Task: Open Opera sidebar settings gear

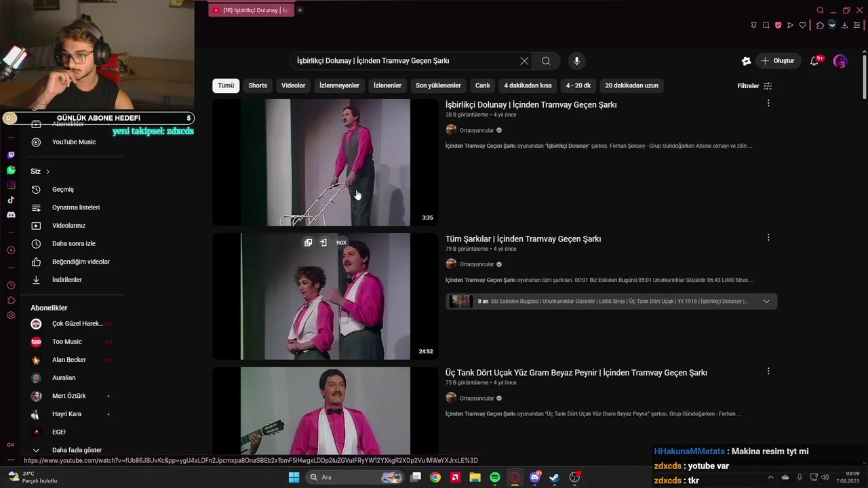Action: tap(11, 315)
